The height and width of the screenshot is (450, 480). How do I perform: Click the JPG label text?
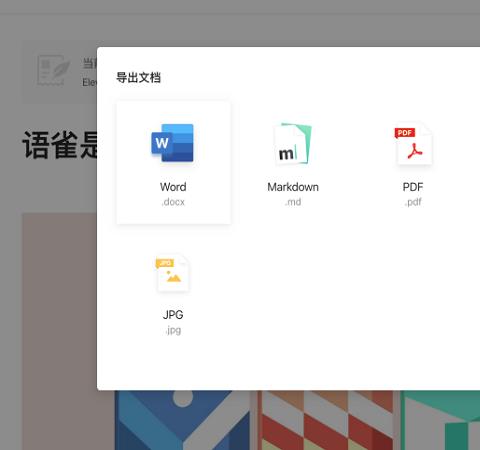tap(173, 315)
